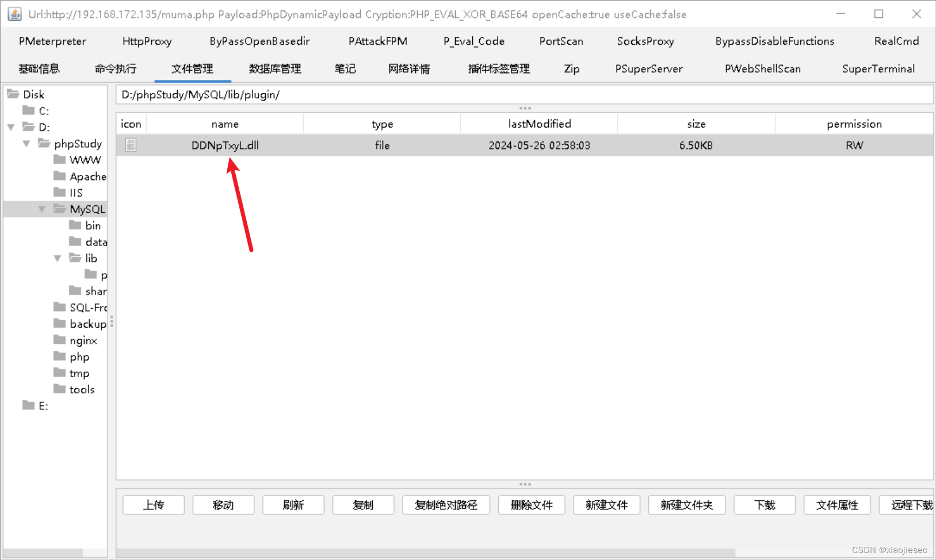Click the 上传 upload button
The width and height of the screenshot is (936, 560).
click(153, 505)
